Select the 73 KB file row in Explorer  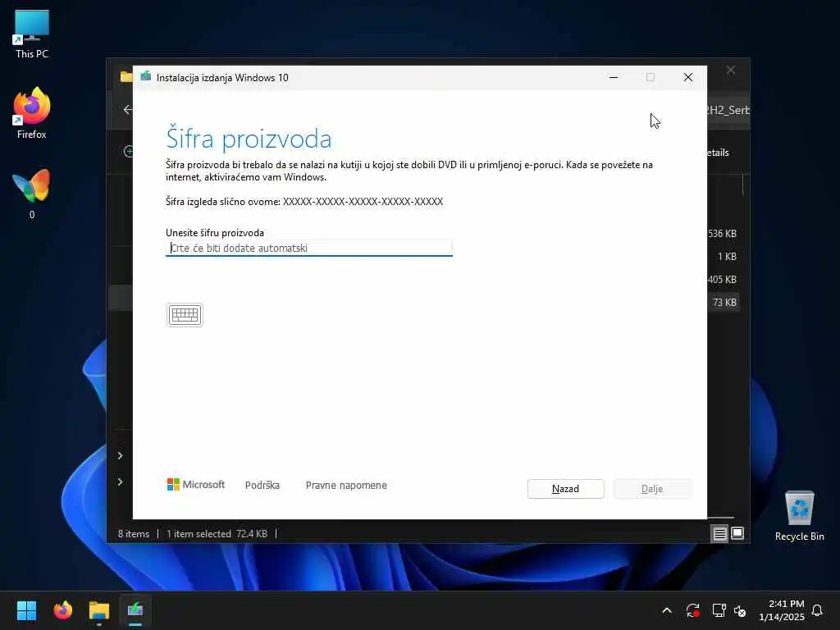pos(724,302)
